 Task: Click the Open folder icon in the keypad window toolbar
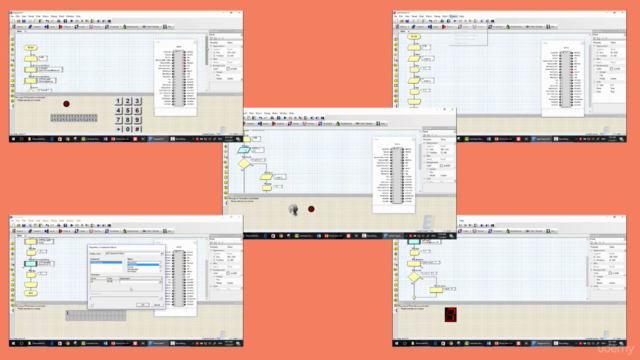click(x=18, y=21)
